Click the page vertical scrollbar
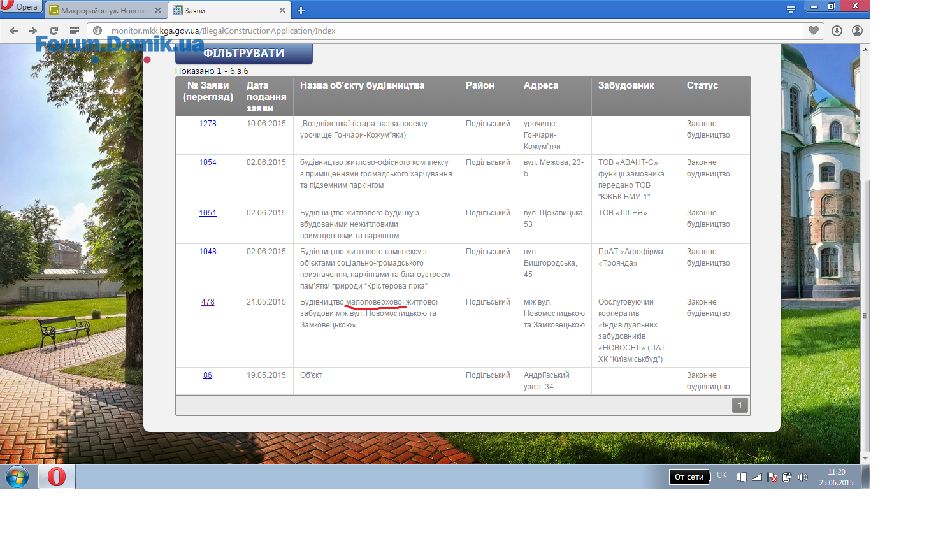Image resolution: width=936 pixels, height=560 pixels. pos(865,315)
